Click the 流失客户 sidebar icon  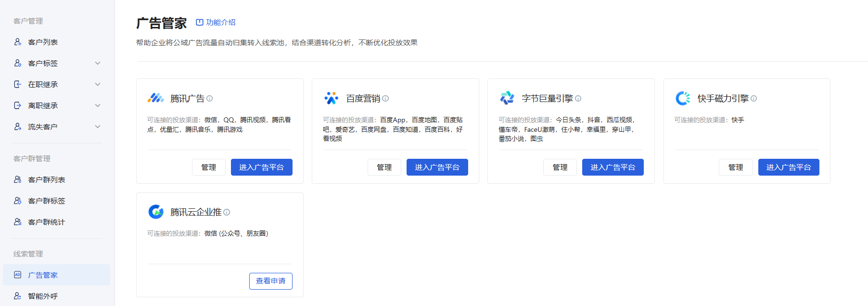pos(18,127)
